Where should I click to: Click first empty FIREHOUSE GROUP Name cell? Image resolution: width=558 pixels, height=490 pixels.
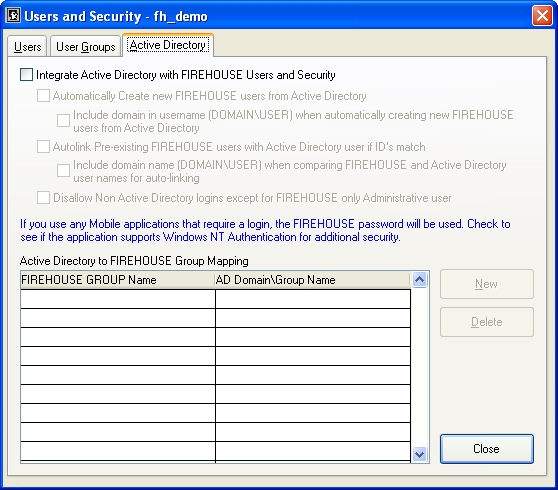(118, 299)
